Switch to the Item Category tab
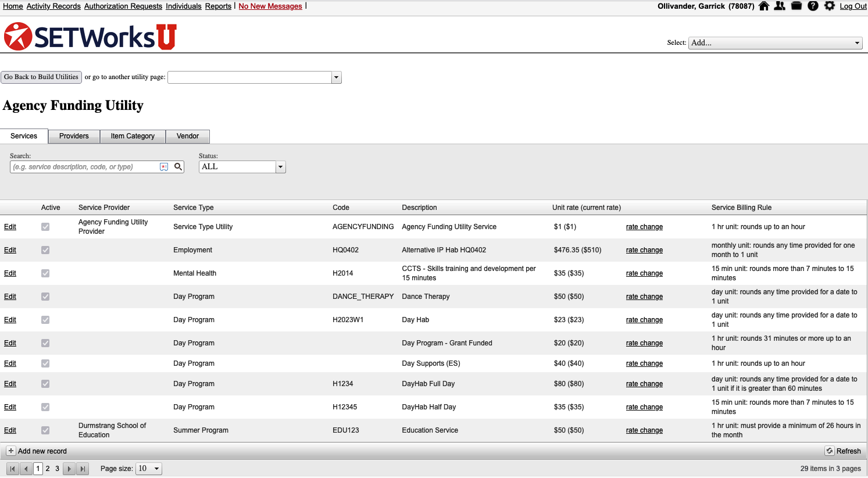Screen dimensions: 868x478 (x=133, y=136)
